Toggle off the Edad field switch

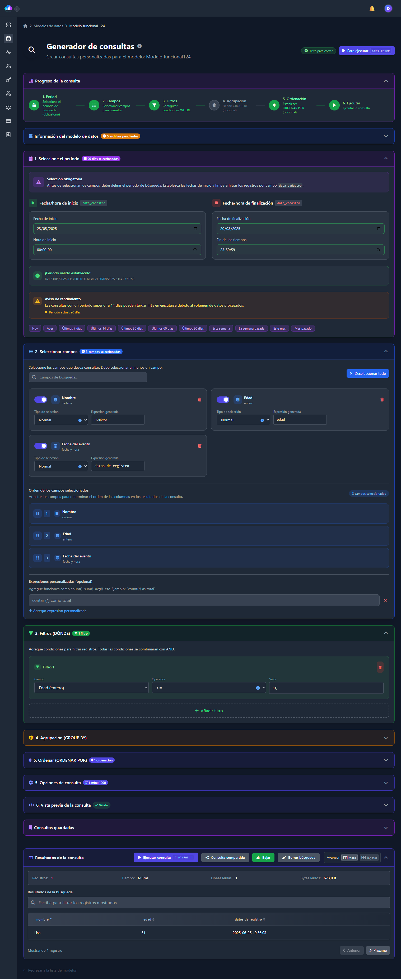(x=223, y=399)
